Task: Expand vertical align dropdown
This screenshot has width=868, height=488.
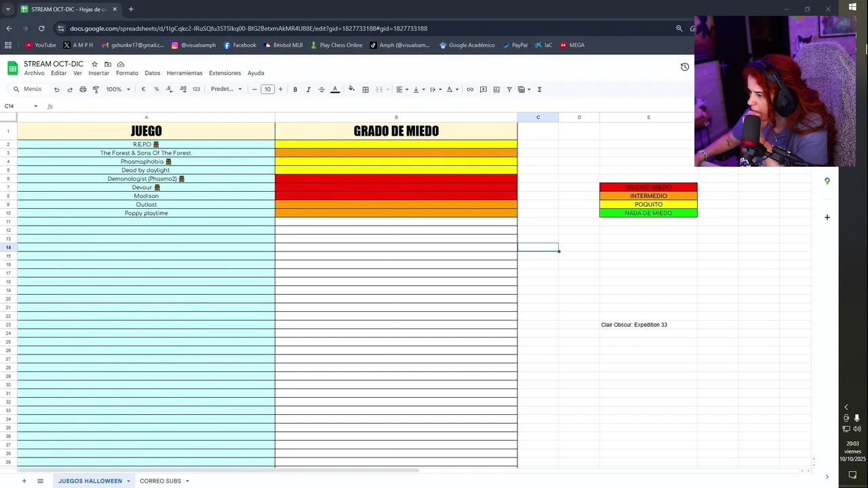Action: click(424, 89)
